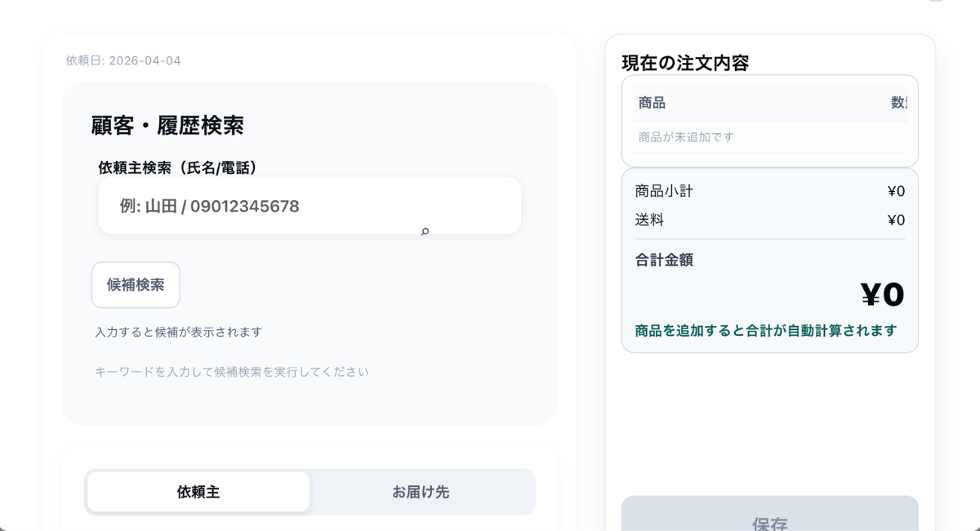Screen dimensions: 980x531
Task: Click the 合計金額 label
Action: pos(664,260)
